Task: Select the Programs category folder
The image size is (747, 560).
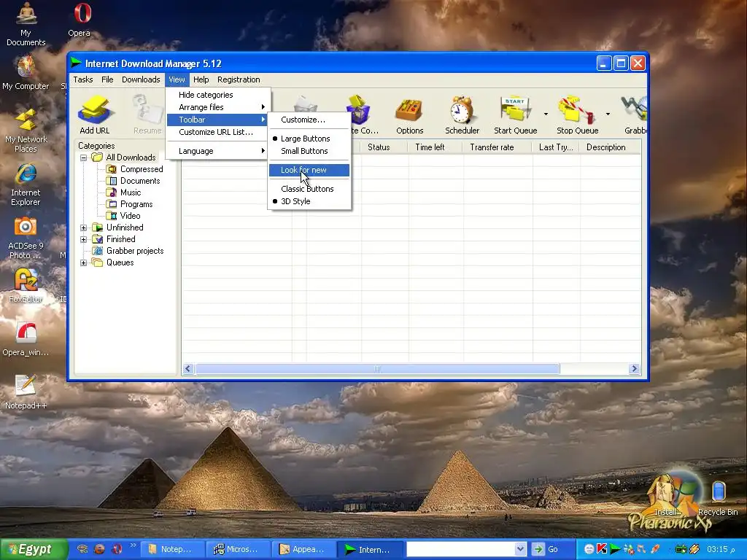Action: [130, 204]
